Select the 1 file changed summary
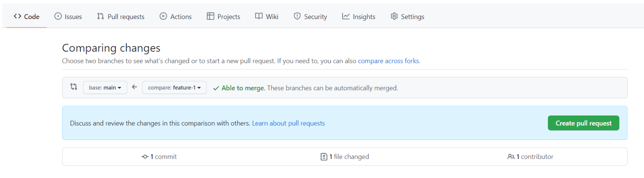The height and width of the screenshot is (178, 644). (x=345, y=157)
